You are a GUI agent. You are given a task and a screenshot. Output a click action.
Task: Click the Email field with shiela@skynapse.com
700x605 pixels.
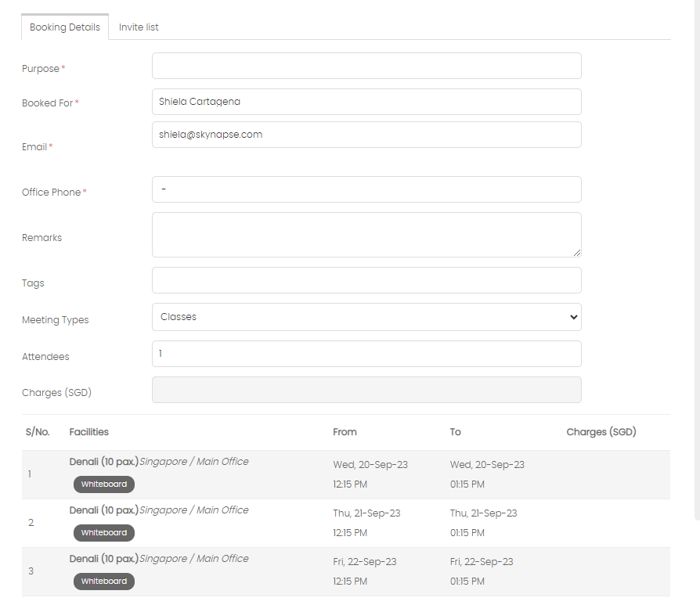(x=366, y=135)
